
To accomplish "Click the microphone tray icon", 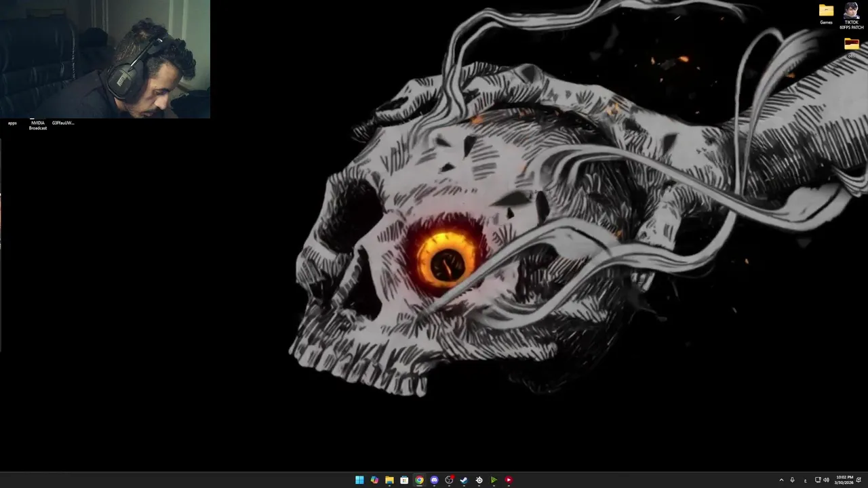I will click(x=792, y=480).
